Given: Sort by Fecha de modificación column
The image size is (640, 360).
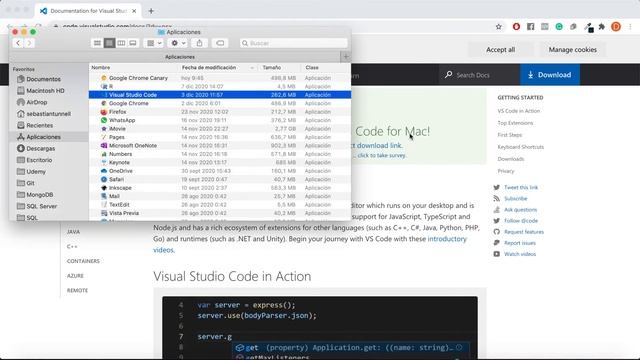Looking at the screenshot, I should 209,67.
